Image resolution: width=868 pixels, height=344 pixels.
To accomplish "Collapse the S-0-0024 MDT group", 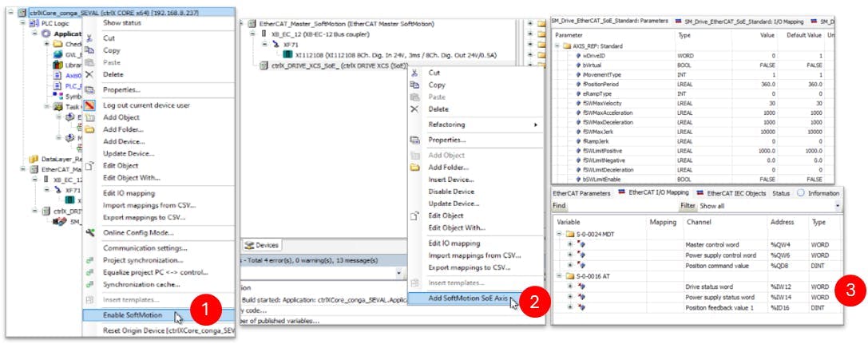I will point(559,234).
